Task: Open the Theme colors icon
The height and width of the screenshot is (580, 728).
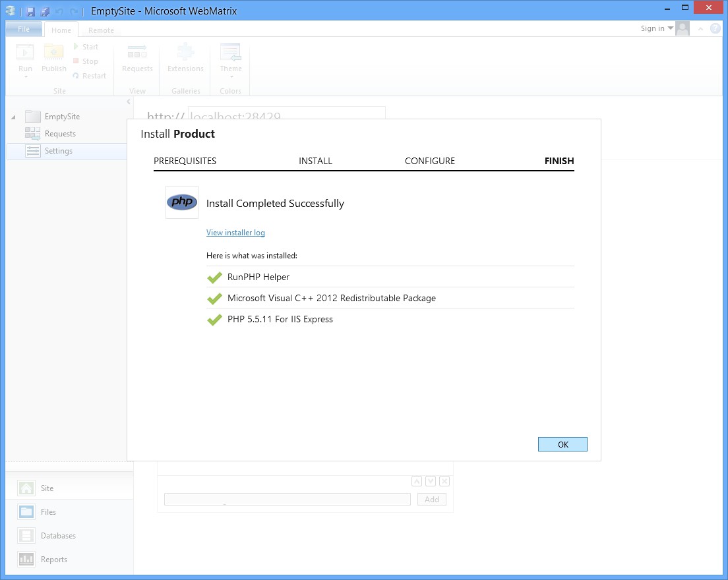Action: point(231,52)
